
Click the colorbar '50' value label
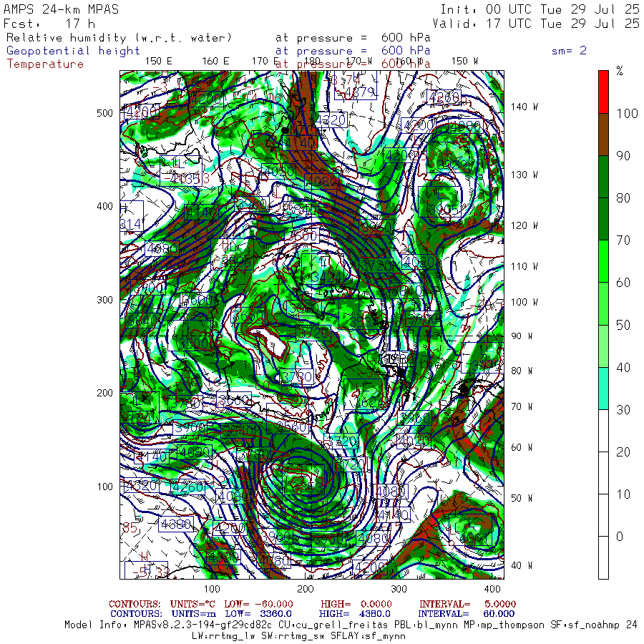click(623, 325)
